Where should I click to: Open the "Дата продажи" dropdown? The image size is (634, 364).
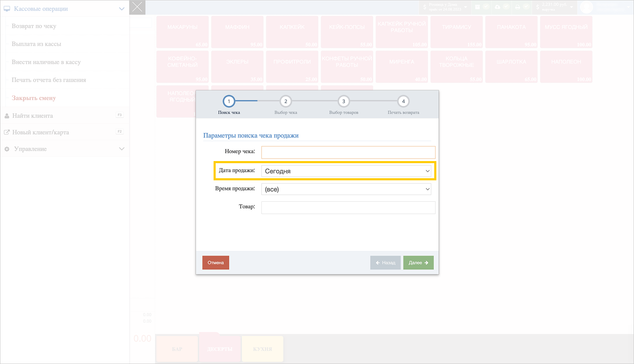346,171
